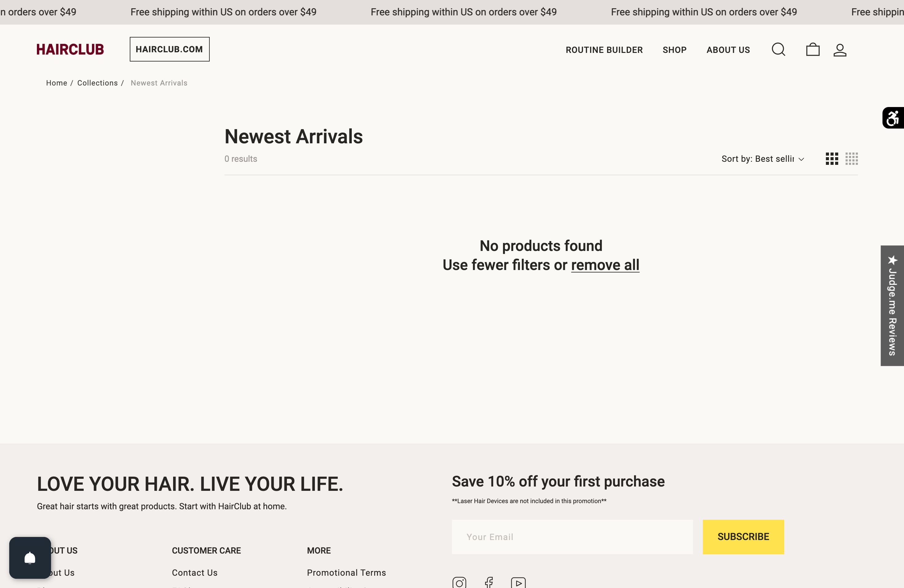Go to Collections breadcrumb link
Viewport: 904px width, 588px height.
(97, 83)
